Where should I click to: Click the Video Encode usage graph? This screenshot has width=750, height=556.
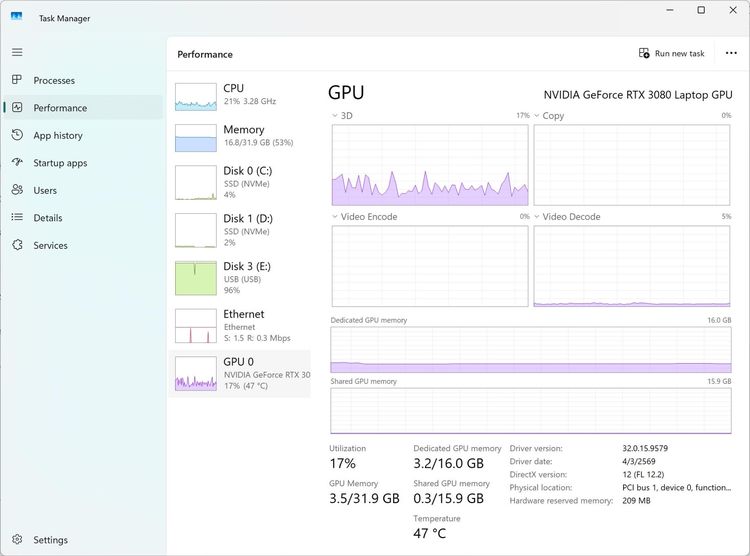430,266
